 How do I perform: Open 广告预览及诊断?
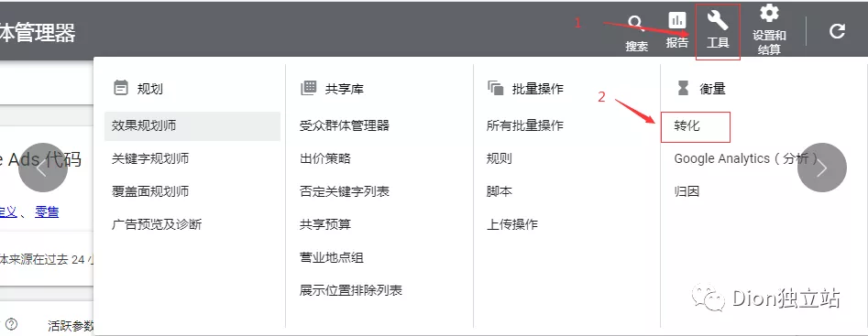coord(157,224)
